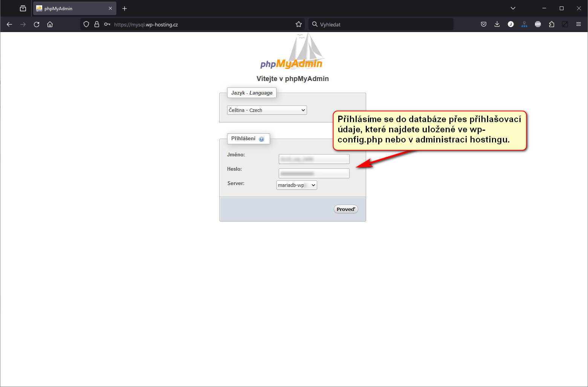Show site security padlock info
Image resolution: width=588 pixels, height=387 pixels.
[97, 24]
